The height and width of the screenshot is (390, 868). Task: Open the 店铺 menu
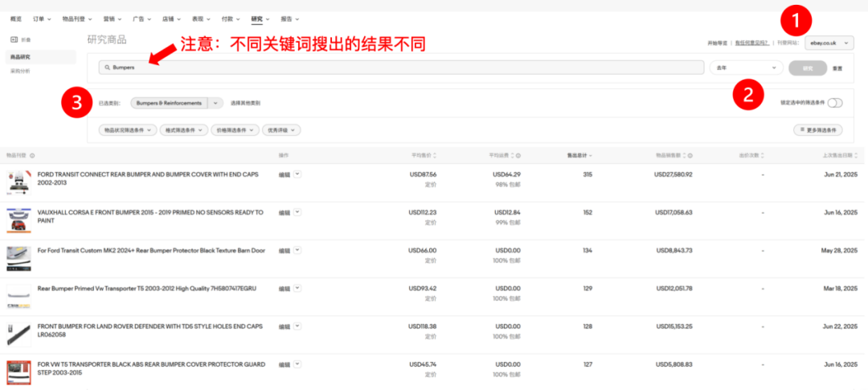click(x=171, y=18)
